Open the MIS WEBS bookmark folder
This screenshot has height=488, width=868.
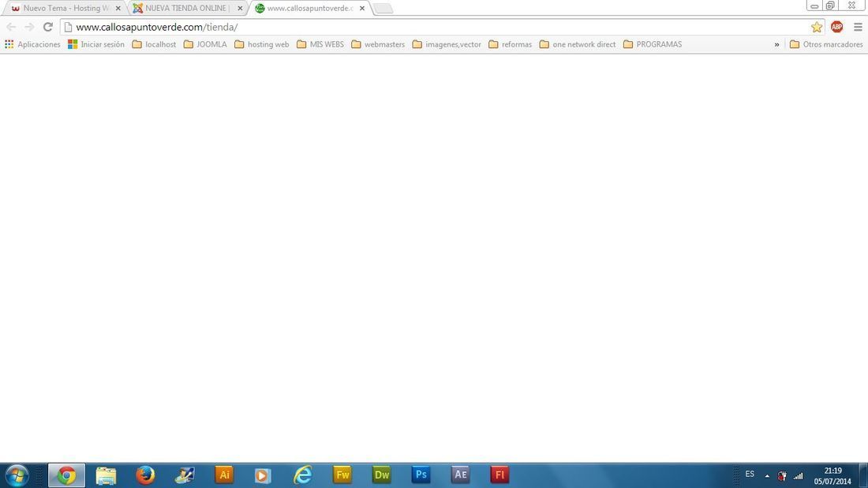(x=320, y=44)
